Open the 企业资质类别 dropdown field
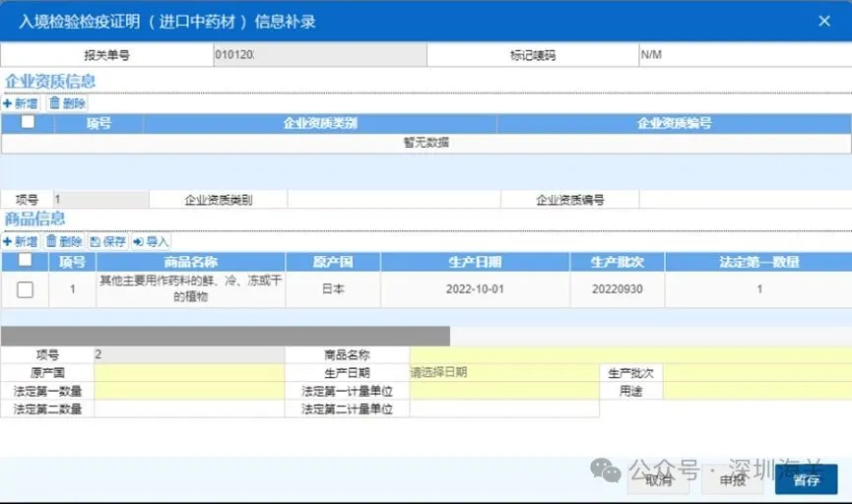 point(393,199)
